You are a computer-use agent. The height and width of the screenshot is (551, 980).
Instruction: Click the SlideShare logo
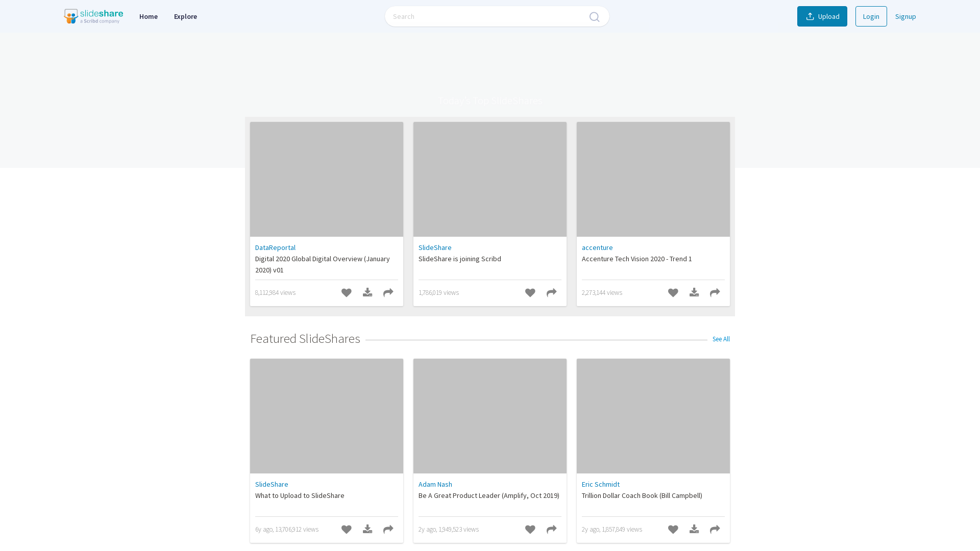(93, 16)
